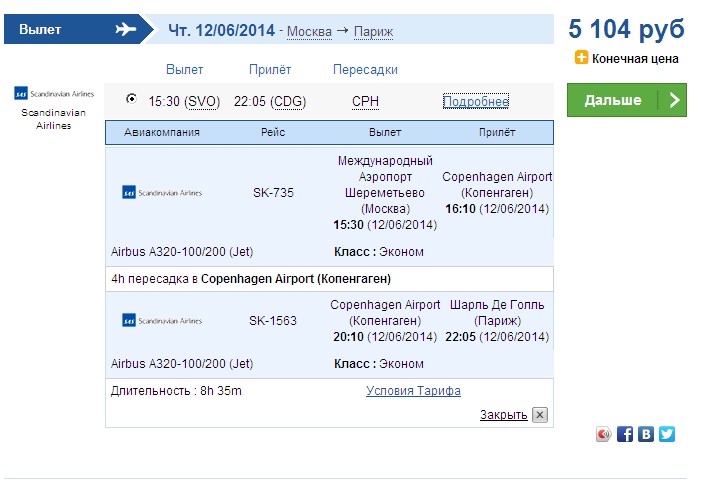Click the green Дальше button
Image resolution: width=717 pixels, height=484 pixels.
point(627,100)
